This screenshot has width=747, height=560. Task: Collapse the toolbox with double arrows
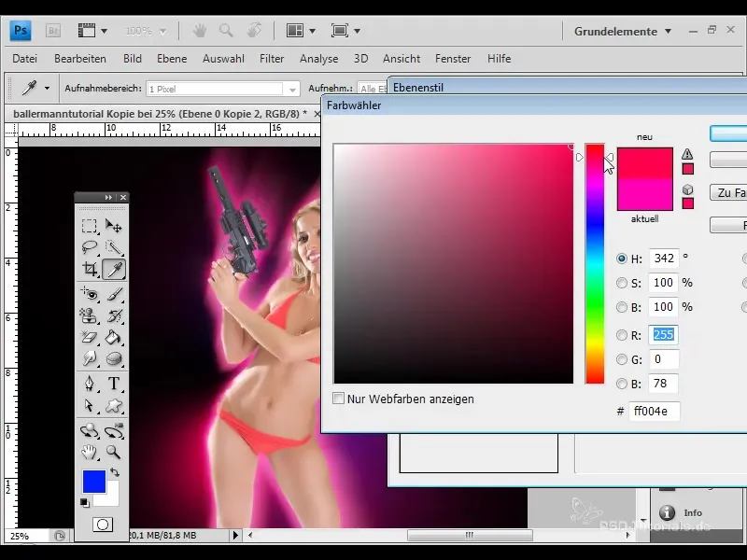tap(108, 197)
